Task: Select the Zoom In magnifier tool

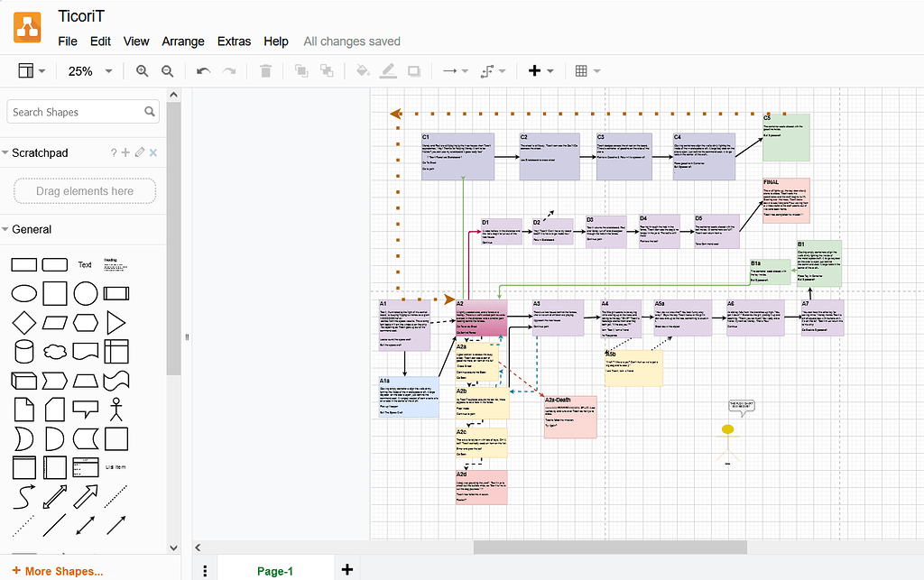Action: point(143,70)
